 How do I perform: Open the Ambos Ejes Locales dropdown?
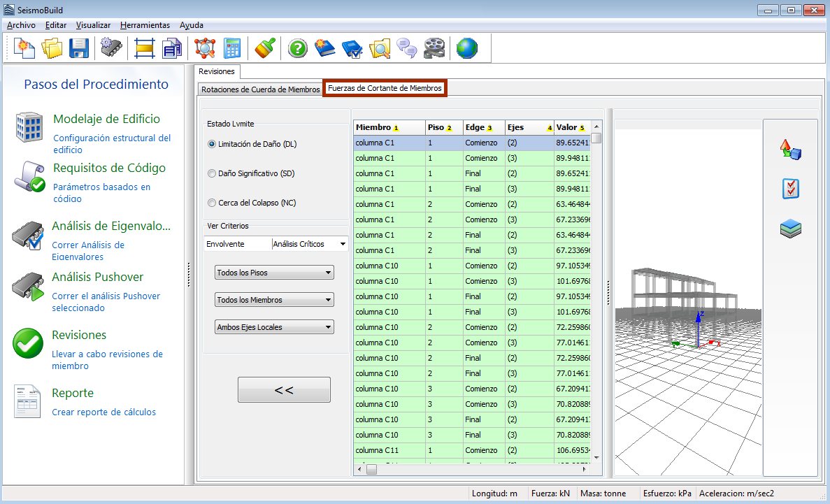274,327
